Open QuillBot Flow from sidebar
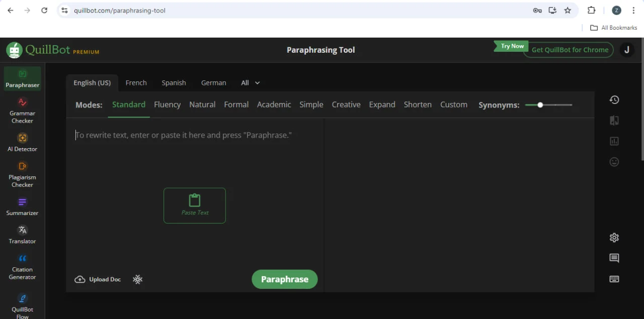The height and width of the screenshot is (319, 644). pos(22,306)
